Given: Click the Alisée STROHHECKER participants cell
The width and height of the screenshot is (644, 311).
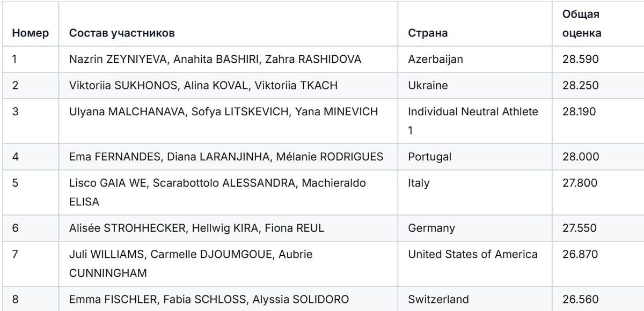Looking at the screenshot, I should tap(196, 228).
